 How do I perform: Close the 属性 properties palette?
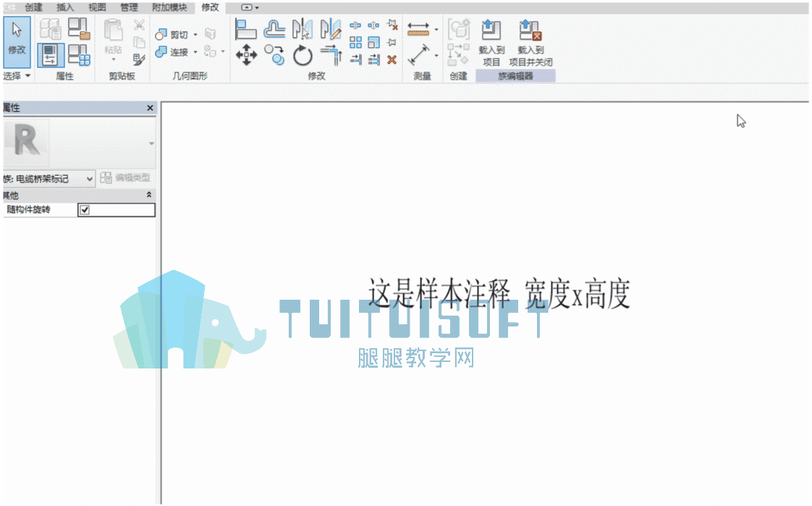pos(151,108)
